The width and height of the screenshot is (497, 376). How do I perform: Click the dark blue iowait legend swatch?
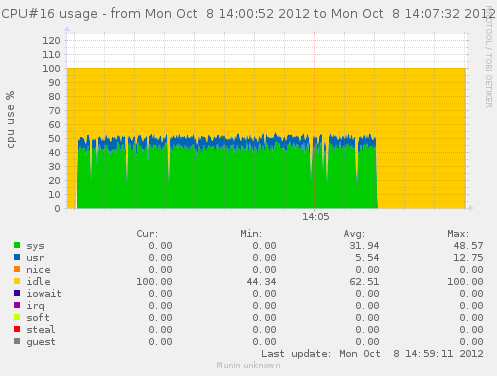coord(17,293)
